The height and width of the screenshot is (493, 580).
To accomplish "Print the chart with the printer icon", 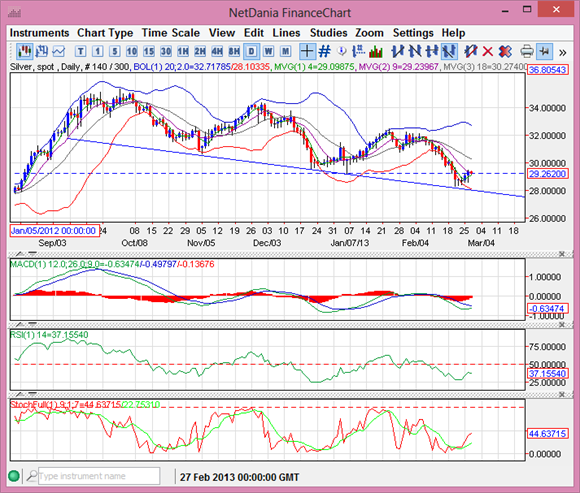I will 527,51.
